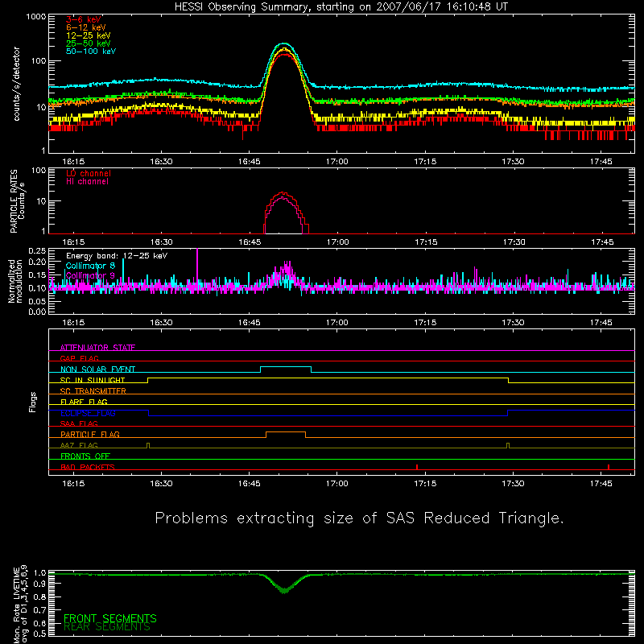This screenshot has height=644, width=644.
Task: Select the red 3-6 keV legend label
Action: (84, 19)
